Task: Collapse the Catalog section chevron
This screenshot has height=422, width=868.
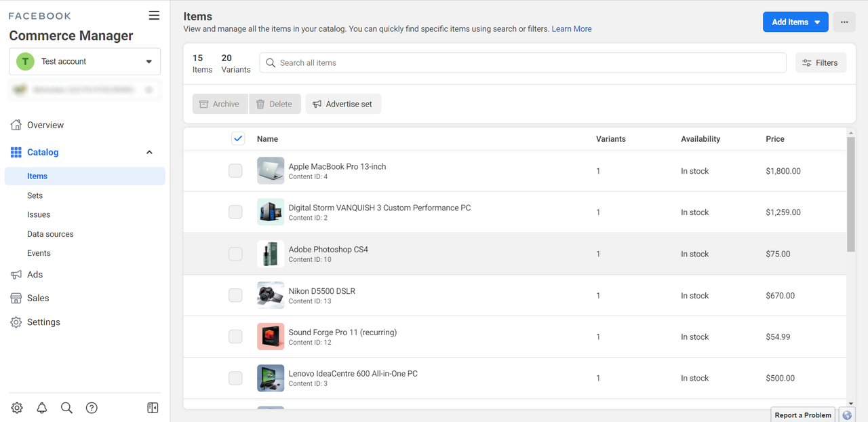Action: click(149, 153)
